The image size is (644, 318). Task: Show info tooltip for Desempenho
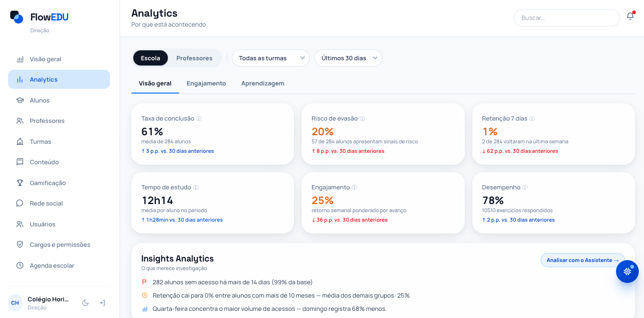(x=525, y=187)
